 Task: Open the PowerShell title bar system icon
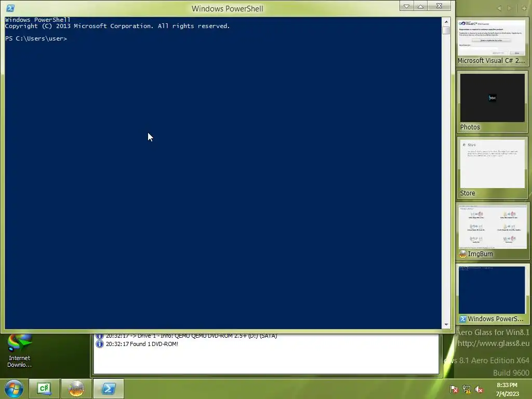[10, 8]
